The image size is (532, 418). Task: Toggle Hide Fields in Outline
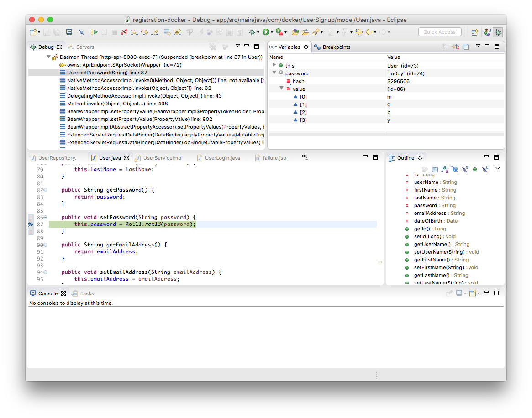[455, 169]
